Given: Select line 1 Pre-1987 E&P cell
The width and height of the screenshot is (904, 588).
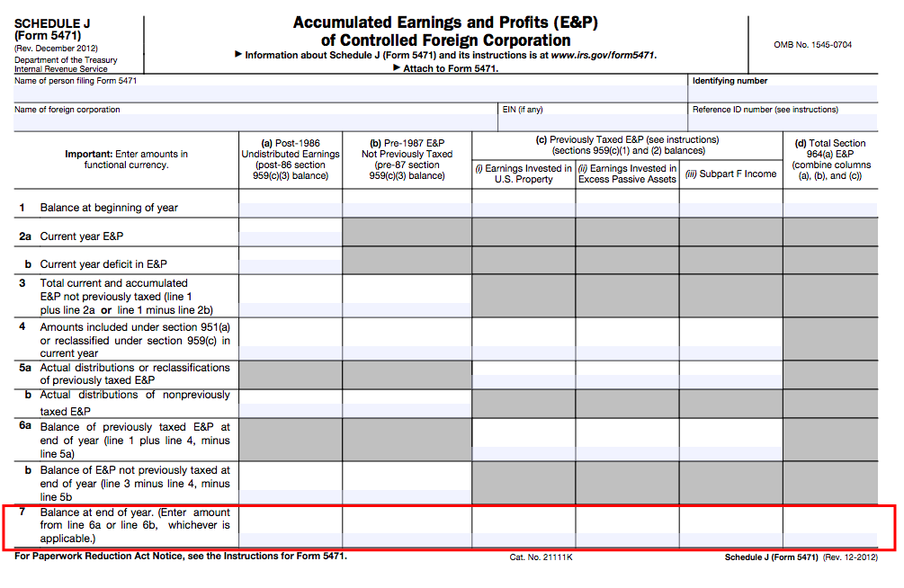Looking at the screenshot, I should pyautogui.click(x=407, y=209).
